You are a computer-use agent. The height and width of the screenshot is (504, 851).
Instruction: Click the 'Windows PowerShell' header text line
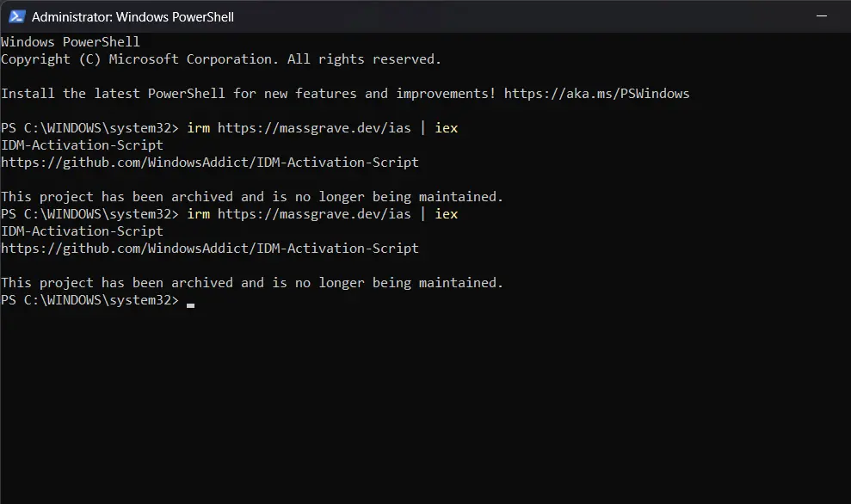tap(71, 42)
